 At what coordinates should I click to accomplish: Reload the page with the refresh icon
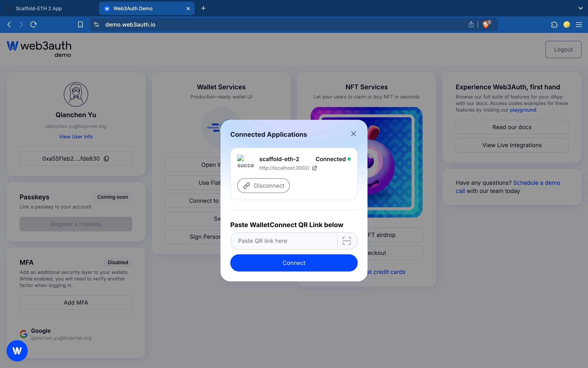pos(33,25)
